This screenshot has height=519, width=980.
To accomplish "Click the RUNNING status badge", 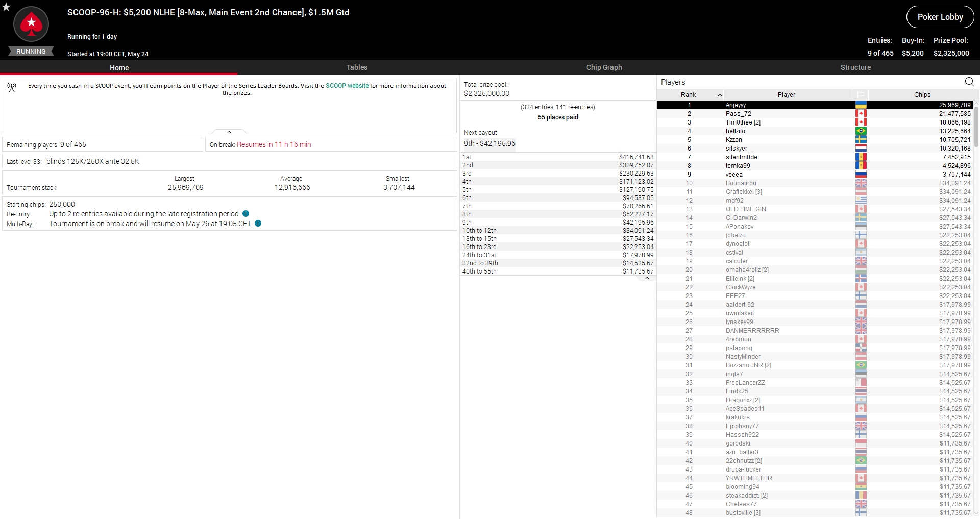I will 31,52.
